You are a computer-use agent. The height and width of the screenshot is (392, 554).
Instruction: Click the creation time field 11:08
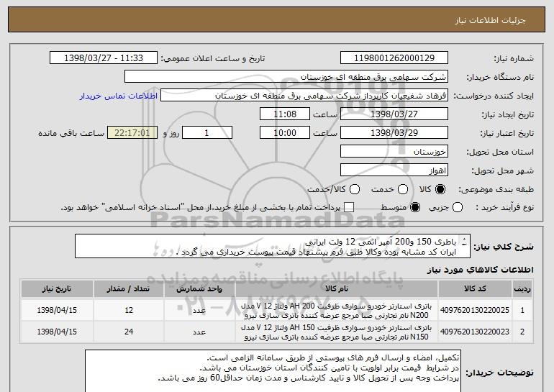[285, 114]
